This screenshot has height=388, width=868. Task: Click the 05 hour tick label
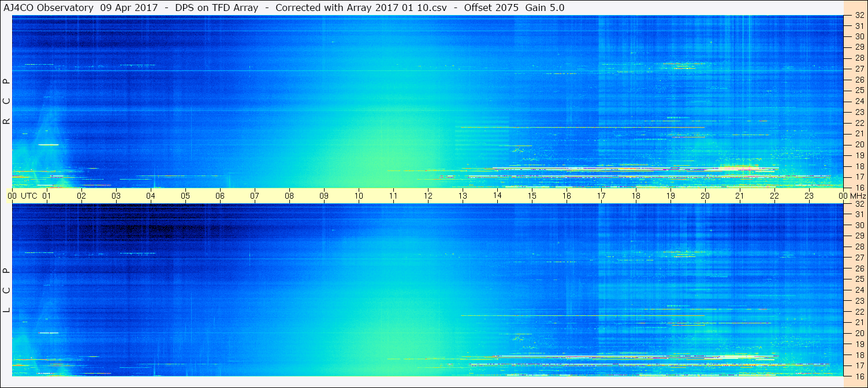click(185, 196)
